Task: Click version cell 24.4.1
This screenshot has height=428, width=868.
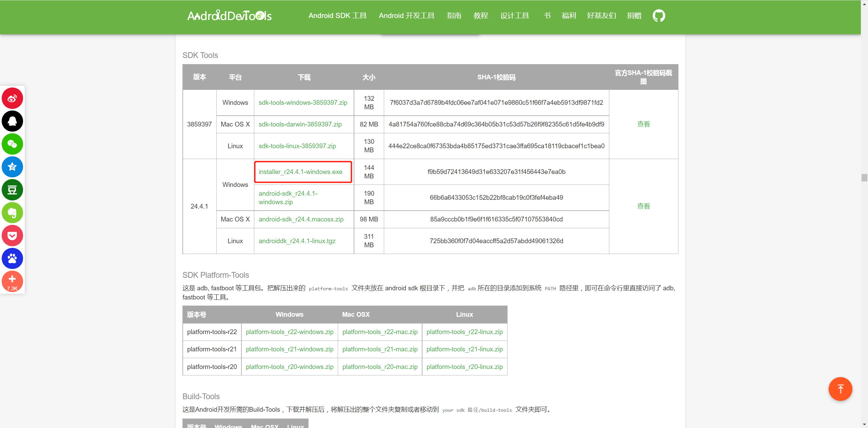Action: pyautogui.click(x=199, y=207)
